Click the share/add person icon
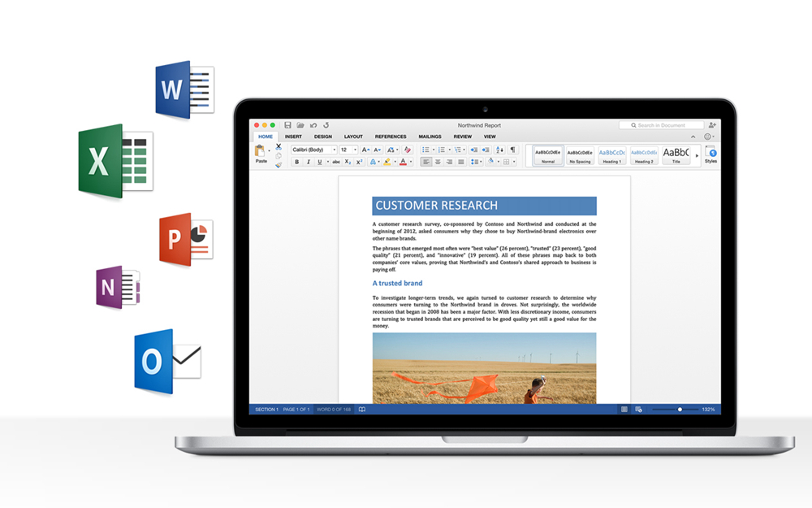Image resolution: width=812 pixels, height=508 pixels. [712, 125]
